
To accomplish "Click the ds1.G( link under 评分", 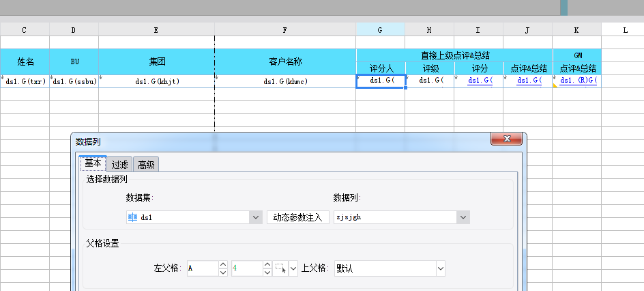I will click(480, 81).
